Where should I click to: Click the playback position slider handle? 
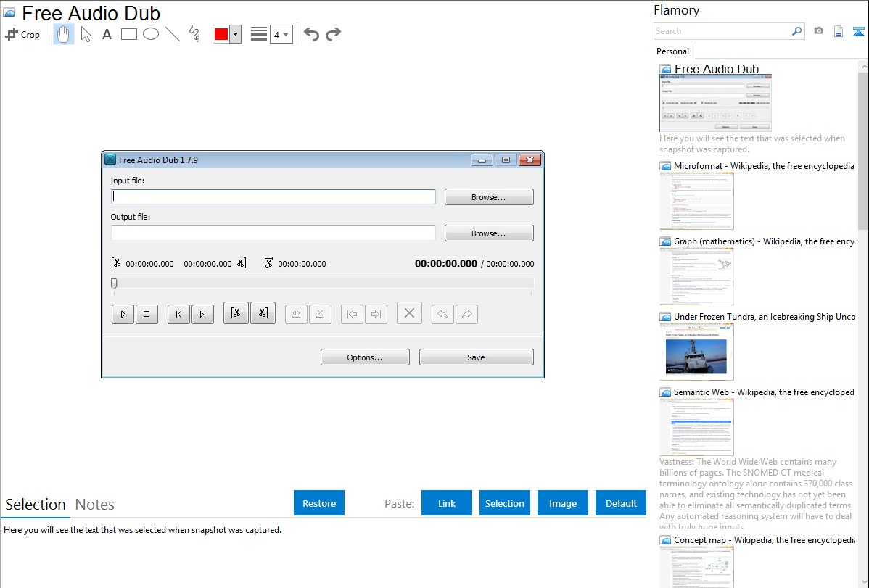coord(114,283)
